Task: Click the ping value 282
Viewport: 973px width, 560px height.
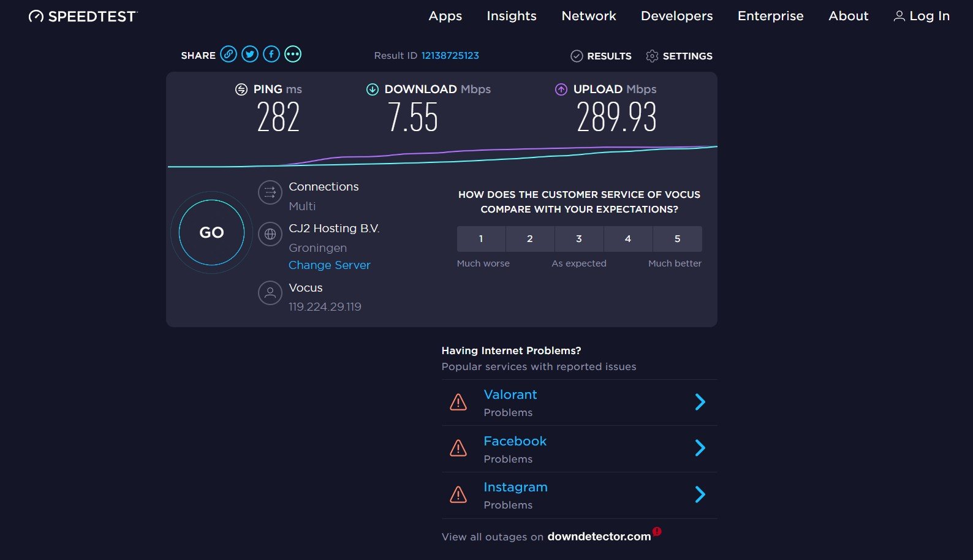Action: click(x=278, y=118)
